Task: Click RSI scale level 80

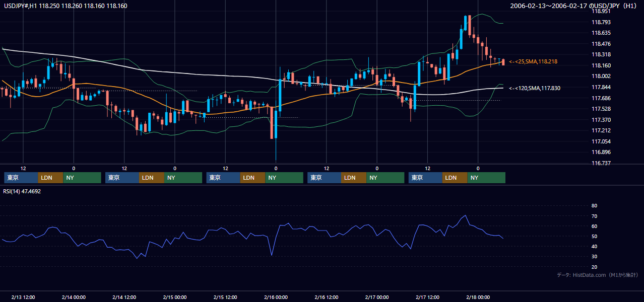Action: tap(594, 206)
